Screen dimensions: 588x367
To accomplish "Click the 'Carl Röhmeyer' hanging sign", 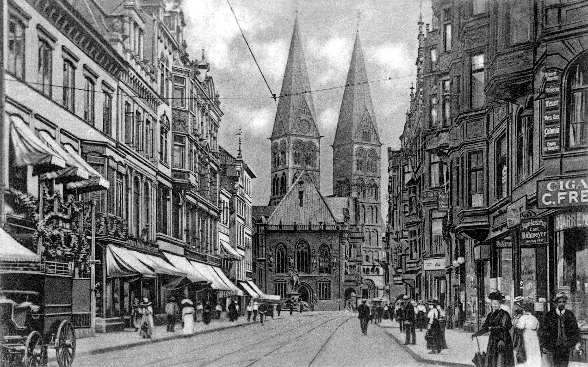I will tap(534, 231).
